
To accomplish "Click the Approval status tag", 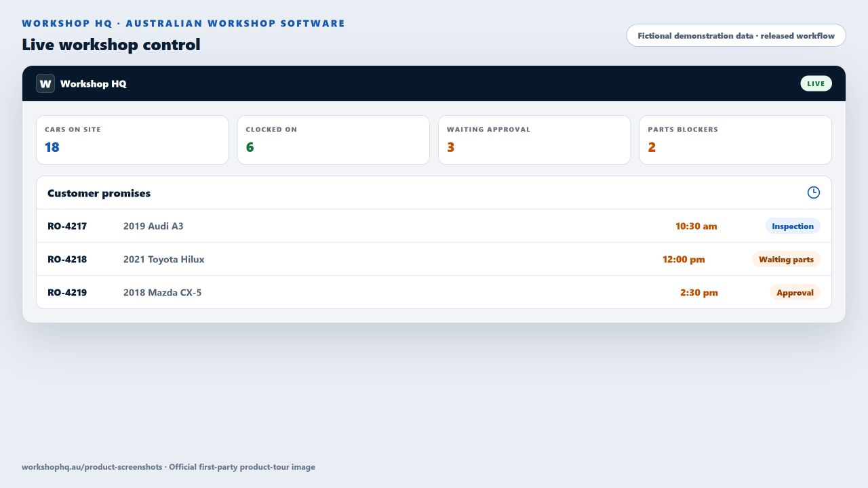I will 795,293.
